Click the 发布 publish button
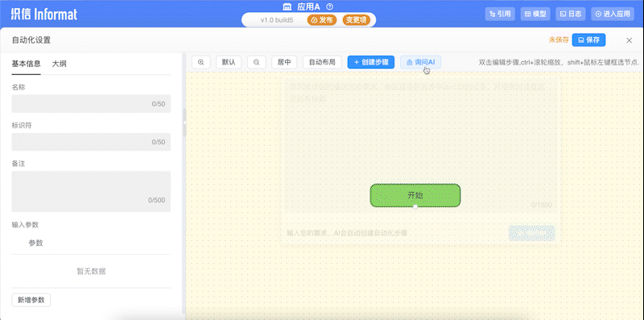The image size is (644, 320). (x=322, y=19)
